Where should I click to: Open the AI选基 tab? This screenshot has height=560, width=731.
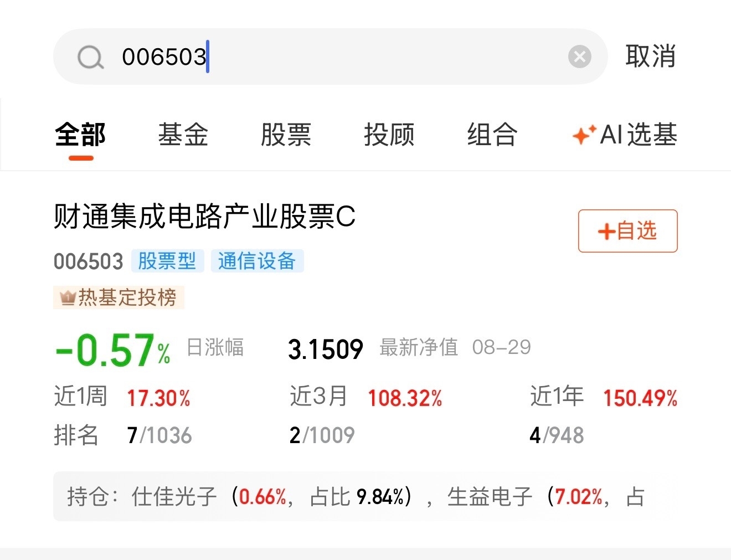point(625,135)
